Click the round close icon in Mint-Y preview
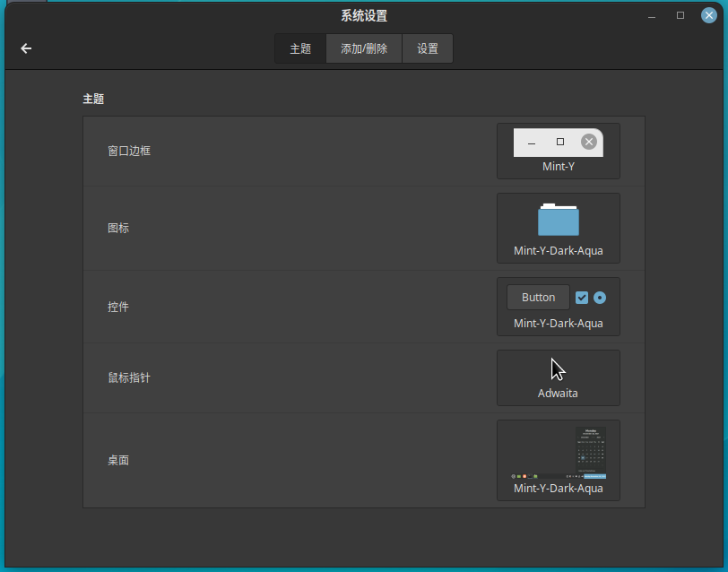 click(x=588, y=142)
